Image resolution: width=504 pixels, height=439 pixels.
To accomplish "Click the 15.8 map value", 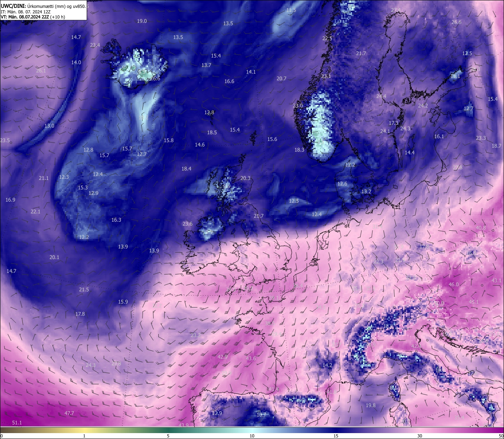I will 169,140.
